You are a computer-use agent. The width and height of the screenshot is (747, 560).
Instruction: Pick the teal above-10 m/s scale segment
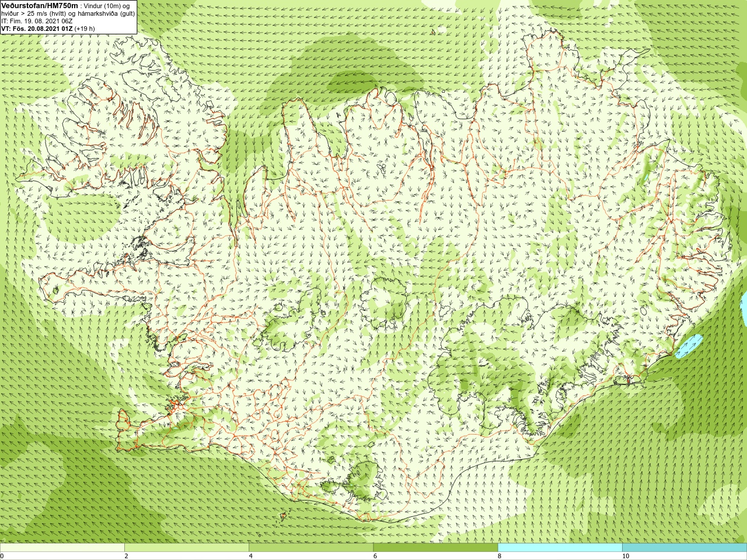pyautogui.click(x=685, y=548)
